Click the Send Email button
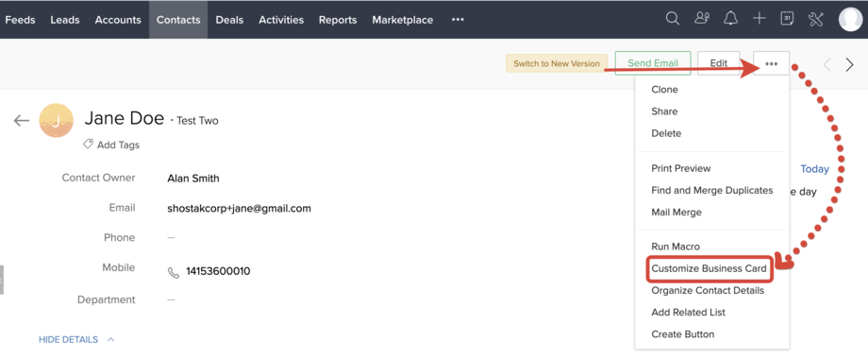This screenshot has width=868, height=358. (653, 63)
